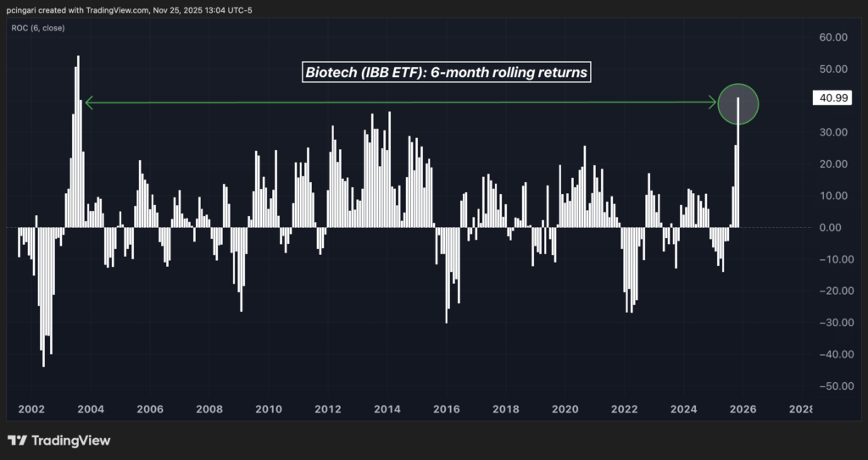The image size is (868, 460).
Task: Click the -30.00 label on price axis
Action: tap(832, 323)
